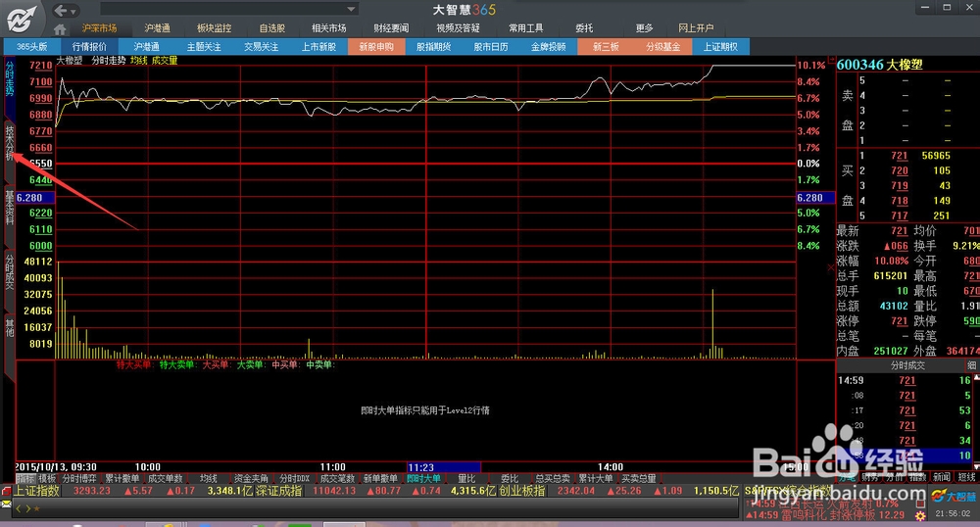This screenshot has width=980, height=527.
Task: Select the 分时DDX indicator tab
Action: (294, 478)
